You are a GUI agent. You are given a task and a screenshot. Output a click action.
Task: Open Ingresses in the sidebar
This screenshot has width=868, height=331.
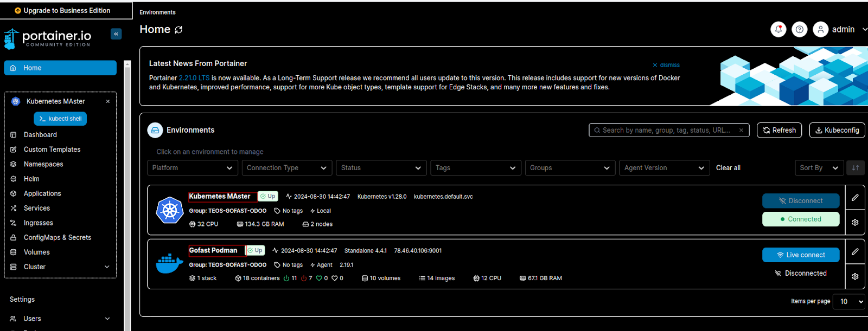(x=39, y=223)
